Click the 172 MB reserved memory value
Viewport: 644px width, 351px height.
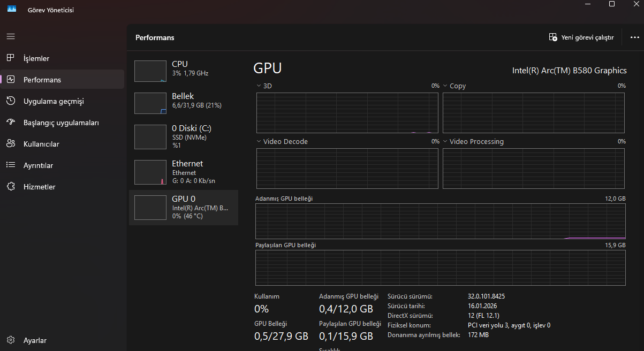(x=478, y=335)
